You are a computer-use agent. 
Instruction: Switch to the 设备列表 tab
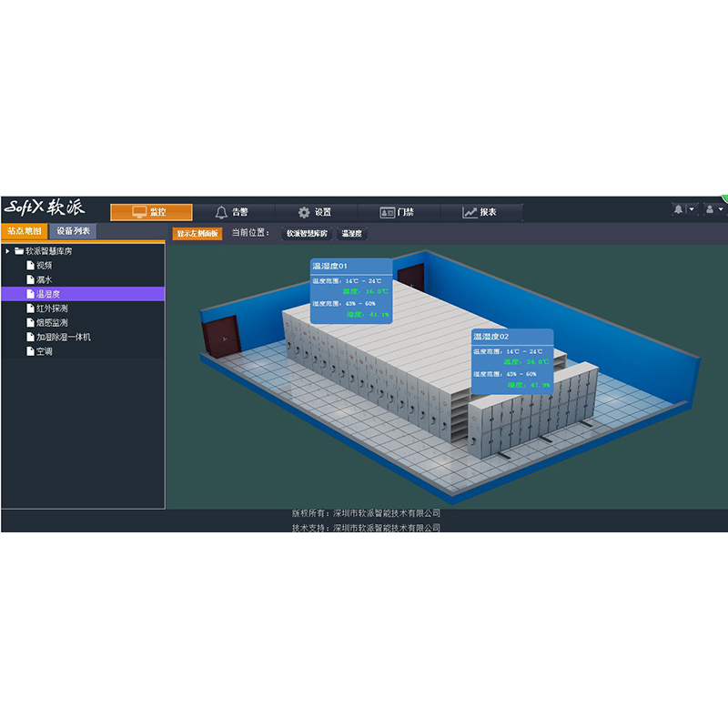click(x=73, y=231)
